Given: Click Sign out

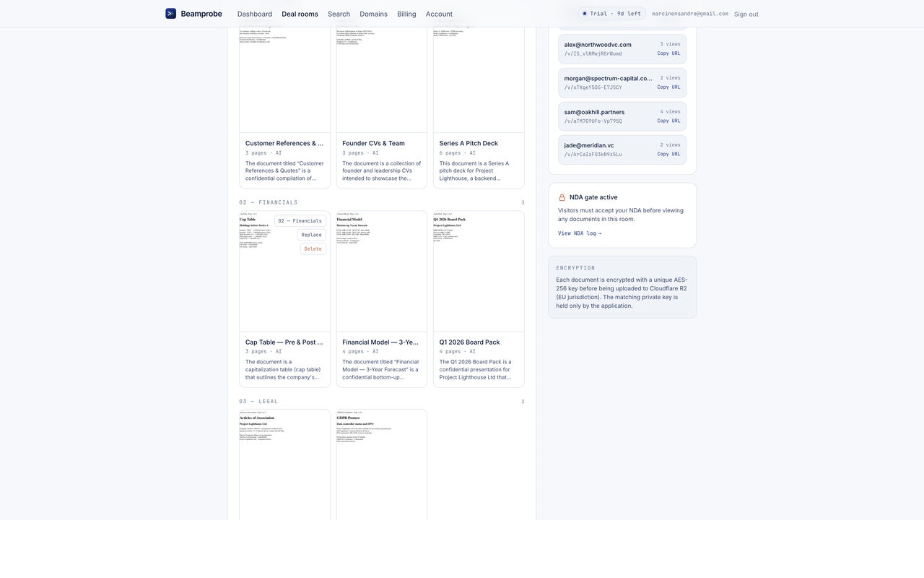Looking at the screenshot, I should (x=746, y=14).
